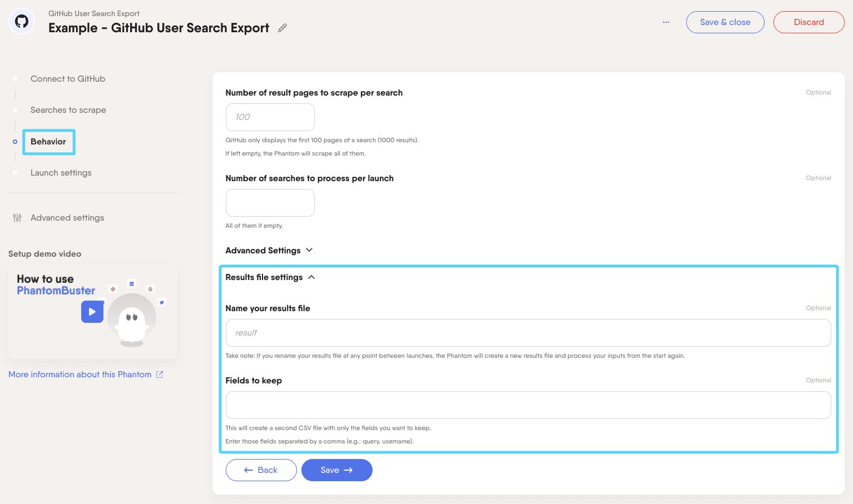Viewport: 853px width, 504px height.
Task: Click the Advanced settings sliders icon
Action: [17, 218]
